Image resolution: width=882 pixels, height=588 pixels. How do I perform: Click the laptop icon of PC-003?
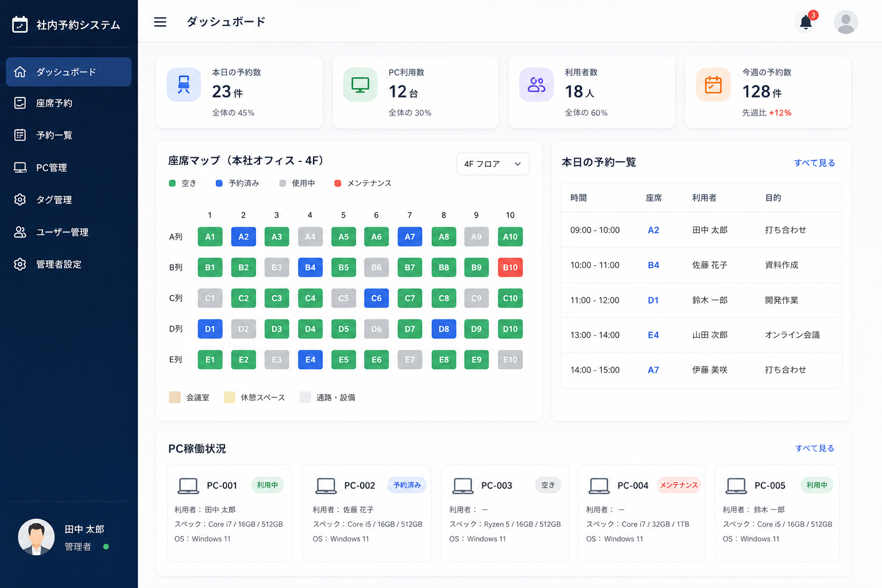[463, 486]
